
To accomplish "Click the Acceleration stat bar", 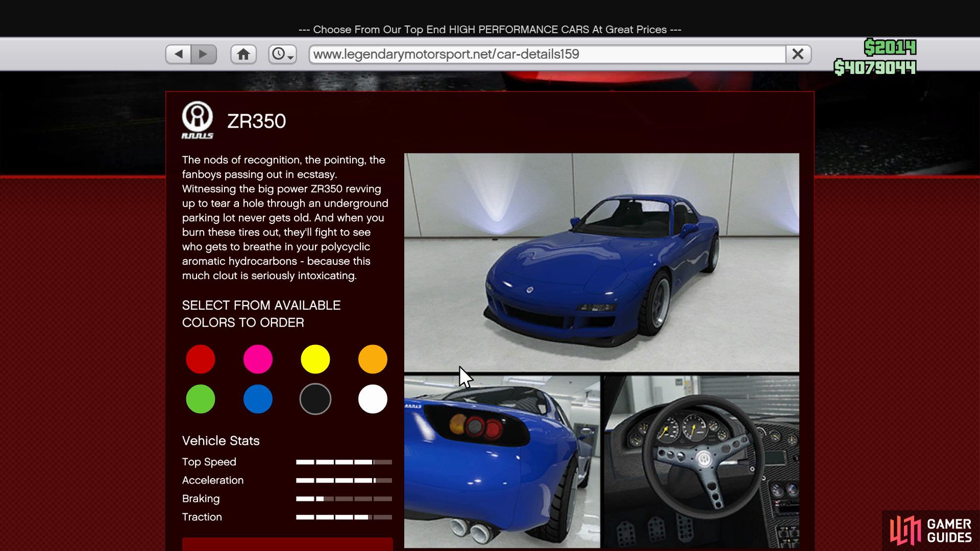I will coord(344,481).
